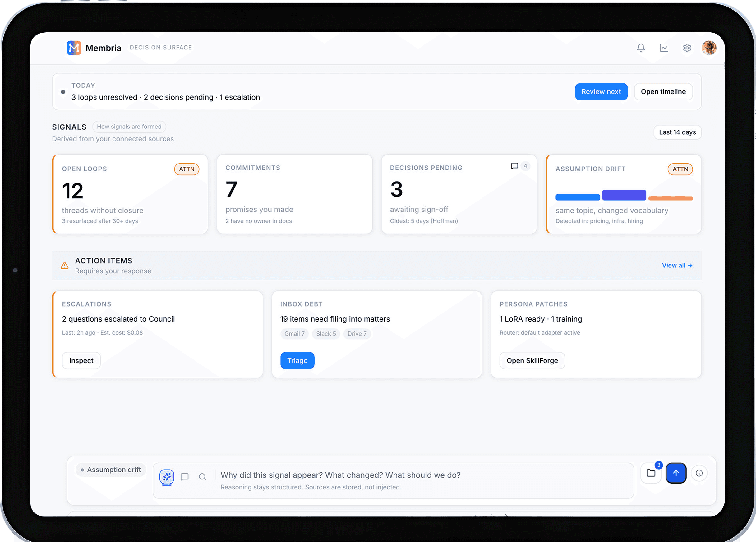Switch to chat mode via the speech bubble icon

point(185,477)
